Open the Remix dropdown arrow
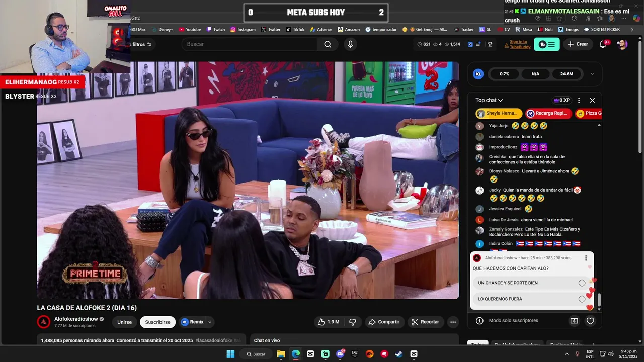Viewport: 644px width, 362px height. point(210,322)
